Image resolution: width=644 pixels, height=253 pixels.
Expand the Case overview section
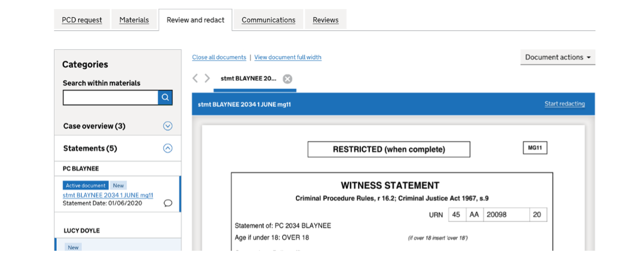coord(168,126)
